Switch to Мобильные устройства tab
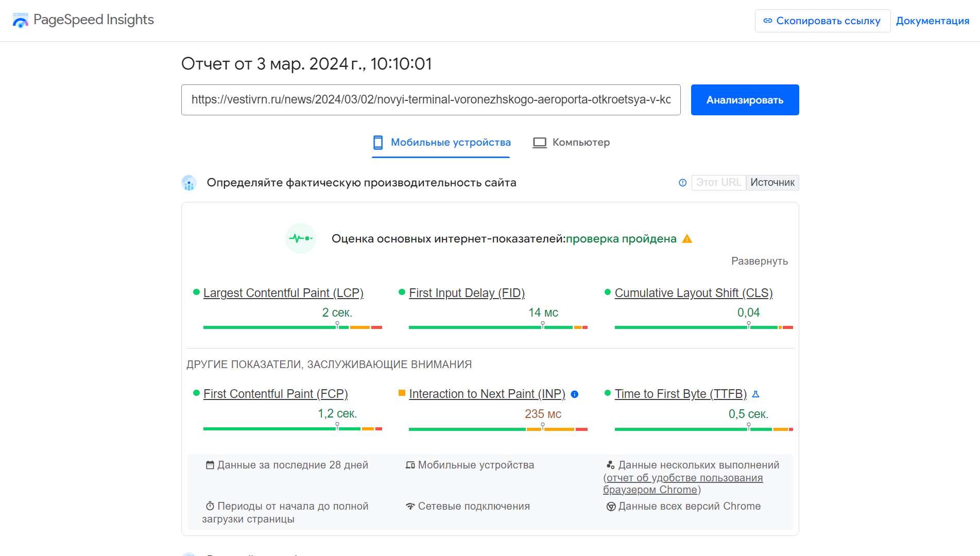 442,143
